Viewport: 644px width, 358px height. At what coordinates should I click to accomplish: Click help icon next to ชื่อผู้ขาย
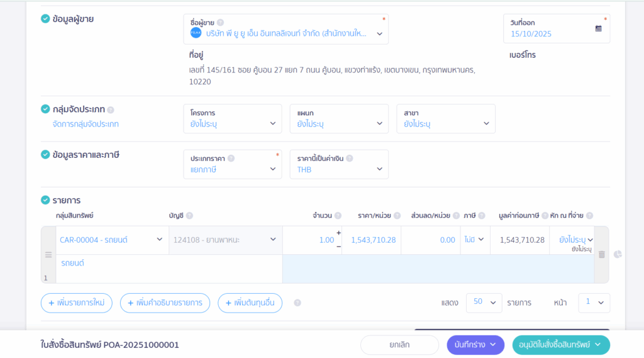click(220, 22)
